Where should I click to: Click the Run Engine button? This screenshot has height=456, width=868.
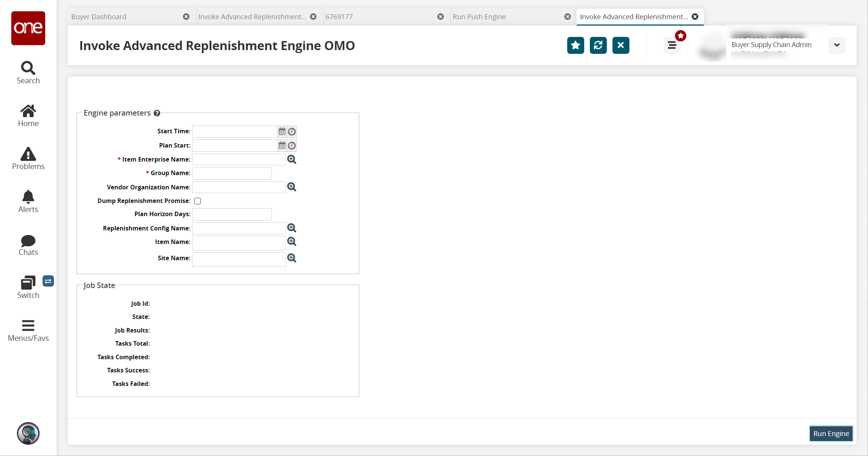pyautogui.click(x=831, y=433)
